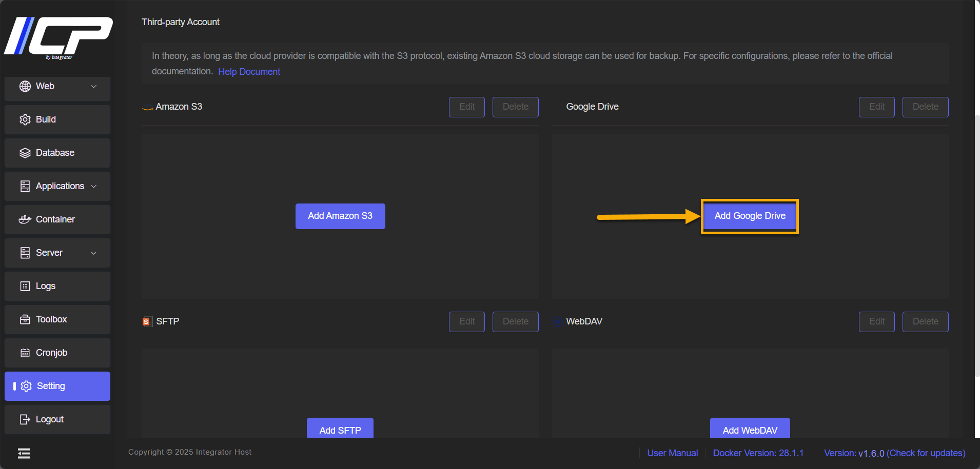Click the Add SFTP button
The image size is (980, 469).
[x=340, y=429]
